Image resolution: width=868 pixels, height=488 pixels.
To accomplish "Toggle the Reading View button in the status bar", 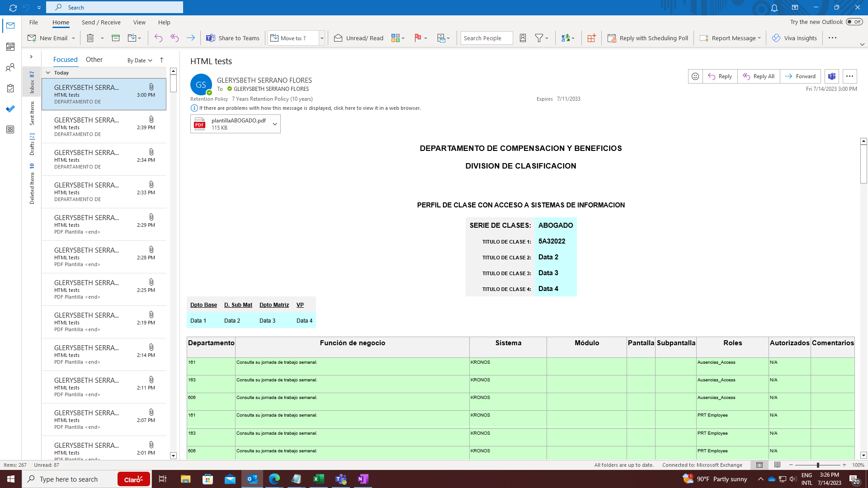I will (x=777, y=465).
